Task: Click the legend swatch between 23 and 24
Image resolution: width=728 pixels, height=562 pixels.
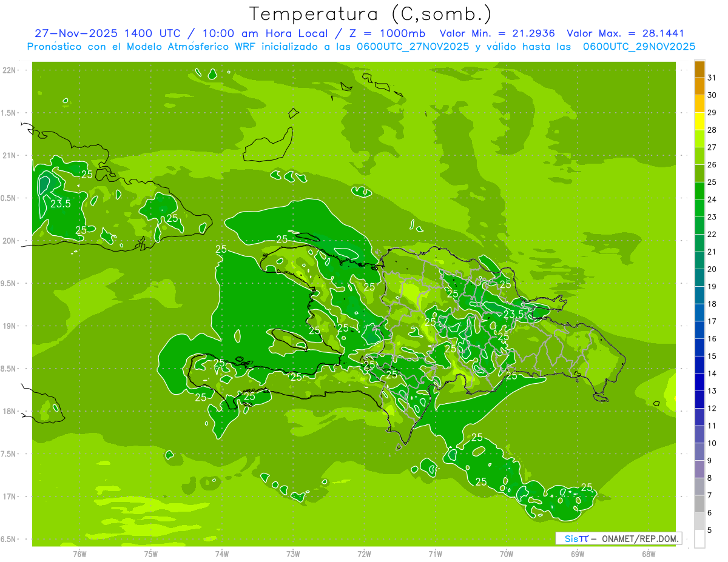Action: pos(699,209)
